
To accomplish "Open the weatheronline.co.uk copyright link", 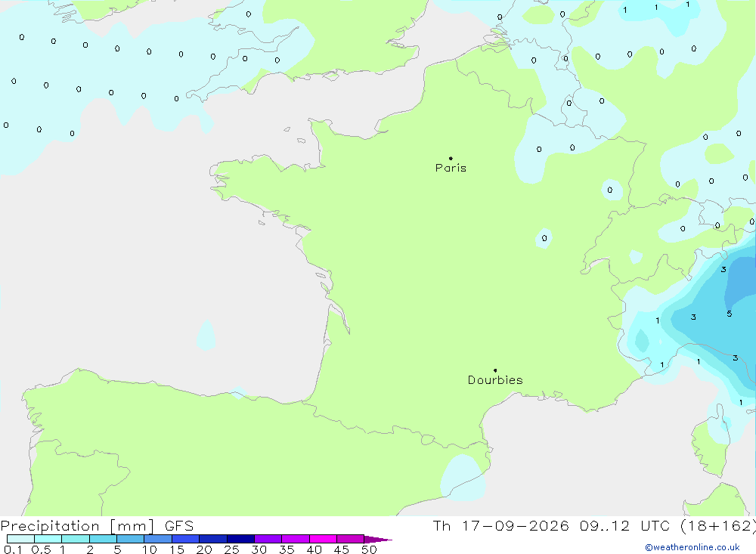I will click(692, 547).
